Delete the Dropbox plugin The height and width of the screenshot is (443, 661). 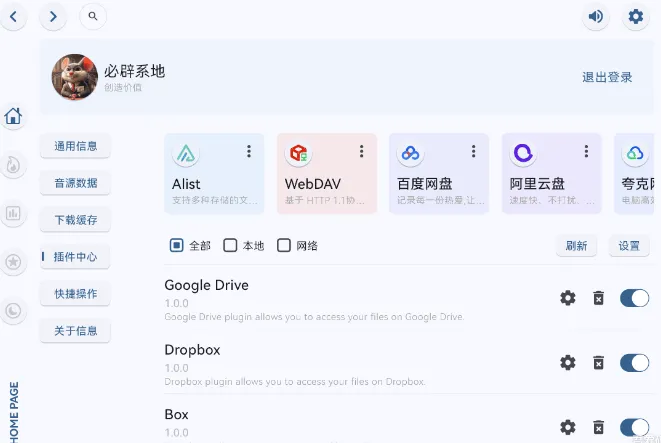[599, 362]
